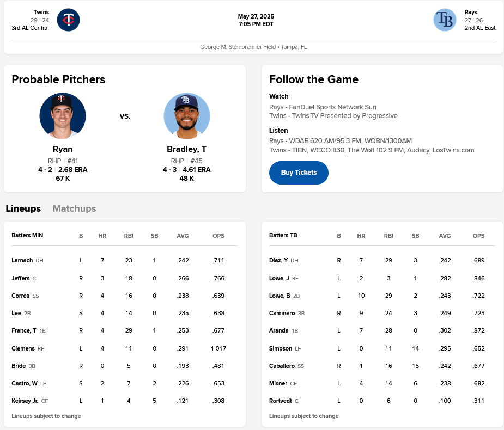The height and width of the screenshot is (430, 504).
Task: Select the Lineups tab
Action: click(x=23, y=208)
